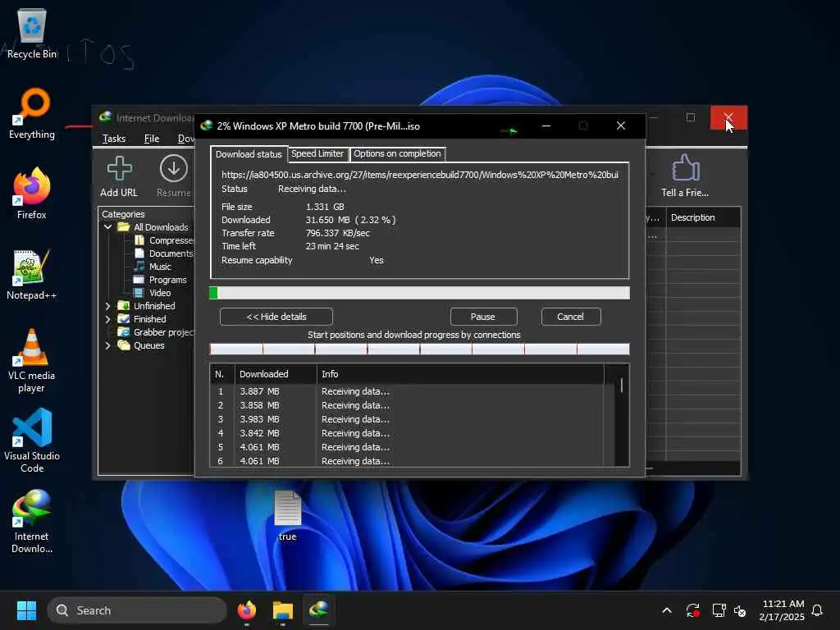
Task: Click the Documents category folder icon
Action: coord(139,253)
